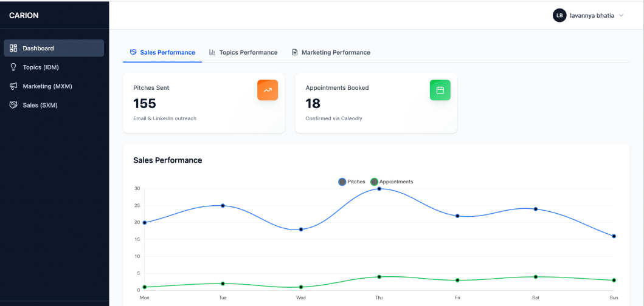Open the lavannya bhatia account dropdown

click(592, 15)
